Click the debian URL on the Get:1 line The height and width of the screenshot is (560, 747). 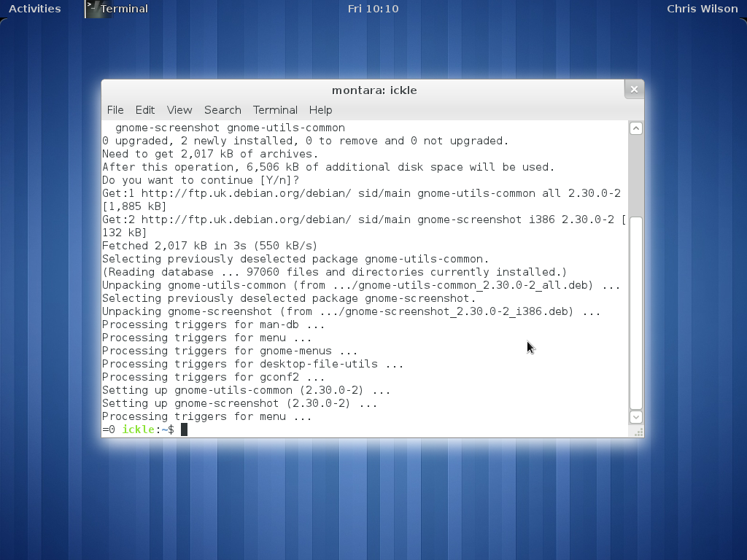[246, 193]
